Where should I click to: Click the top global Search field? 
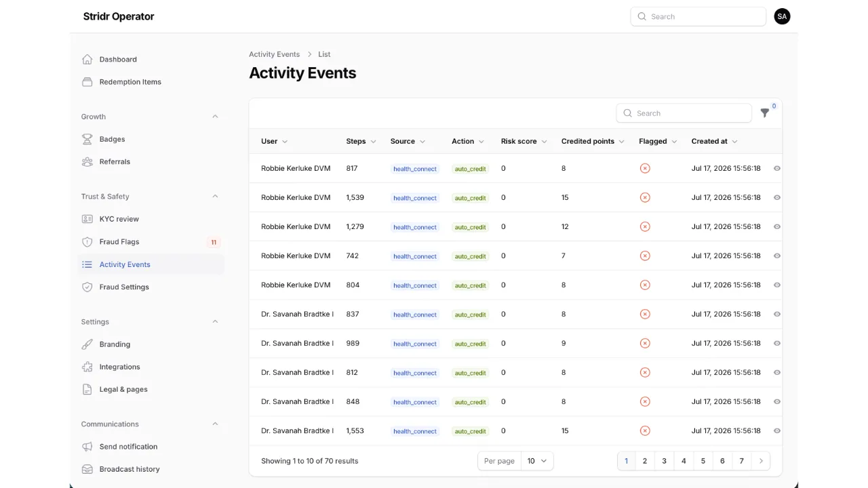coord(698,16)
